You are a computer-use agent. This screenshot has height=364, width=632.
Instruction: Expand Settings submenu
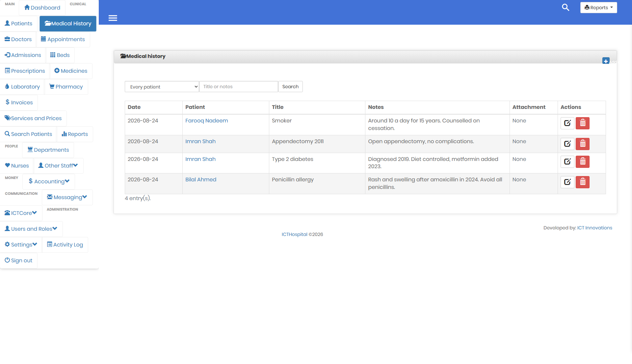click(21, 245)
